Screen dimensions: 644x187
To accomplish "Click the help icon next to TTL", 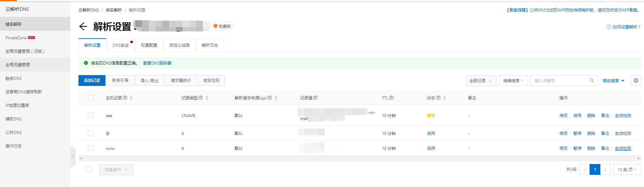I will point(391,98).
